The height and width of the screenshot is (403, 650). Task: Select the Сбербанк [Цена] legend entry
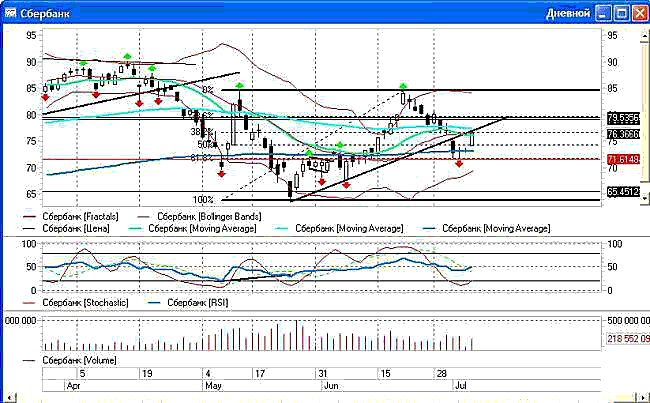click(x=66, y=228)
